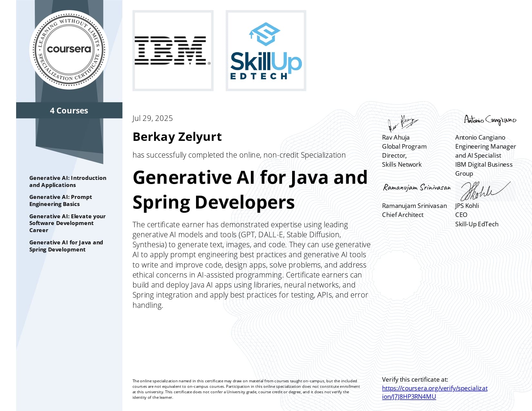532x411 pixels.
Task: Click the '4 Courses' banner
Action: coord(69,111)
